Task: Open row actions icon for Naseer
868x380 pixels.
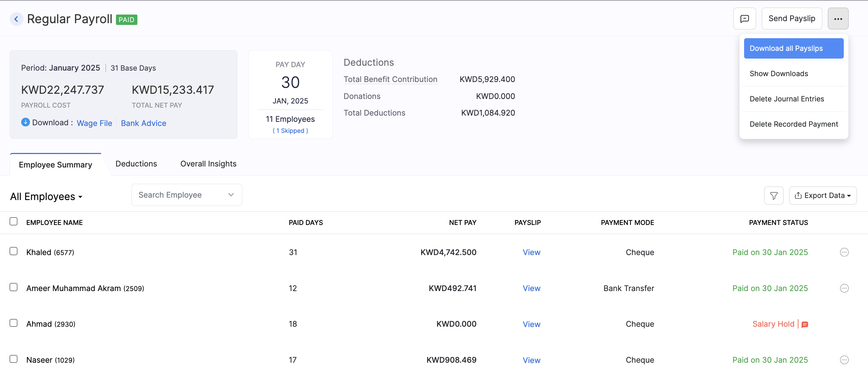Action: (844, 360)
